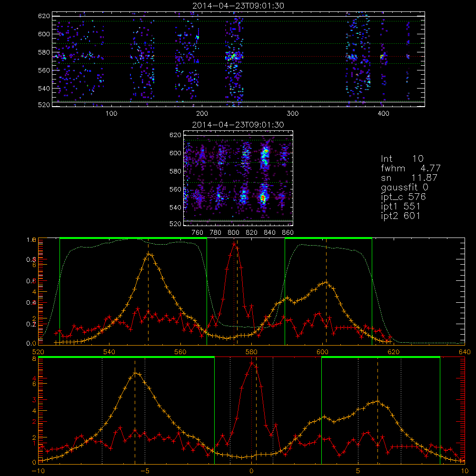This screenshot has width=476, height=476.
Task: Click the 10 label on bottom plot axis
Action: [465, 471]
